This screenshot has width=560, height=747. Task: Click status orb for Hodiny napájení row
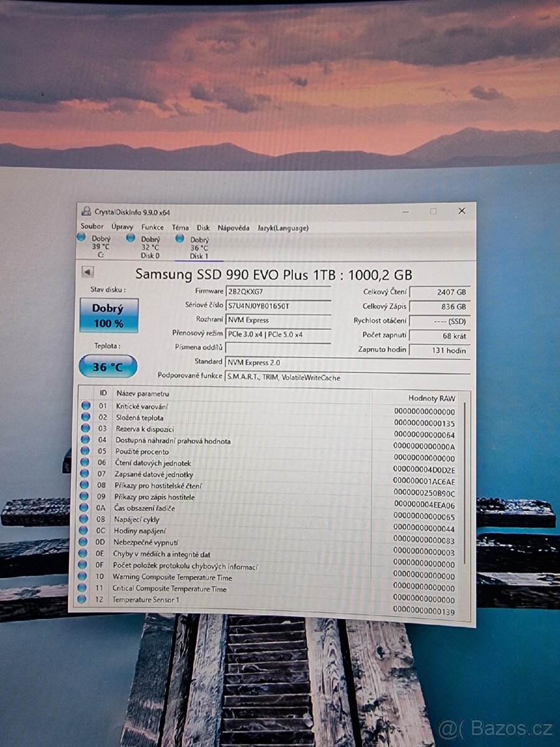pos(83,530)
